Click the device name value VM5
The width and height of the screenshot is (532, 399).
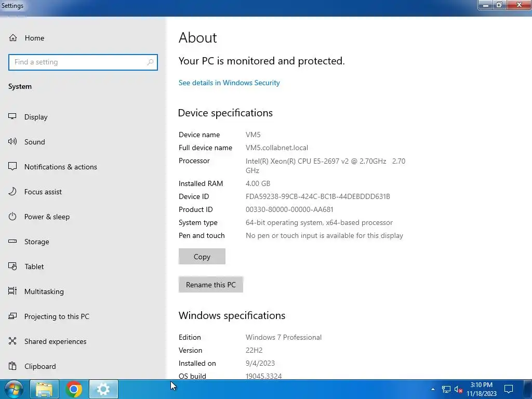[x=253, y=135]
